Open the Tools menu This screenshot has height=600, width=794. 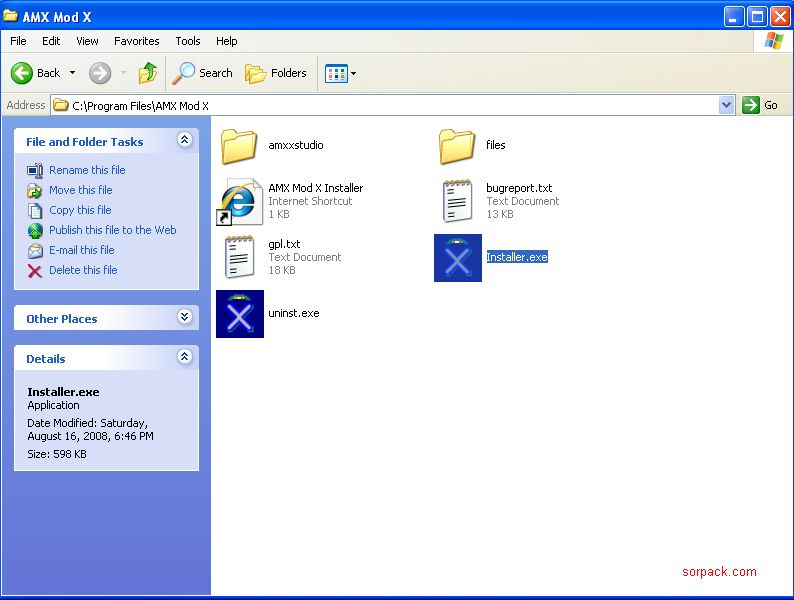point(188,41)
